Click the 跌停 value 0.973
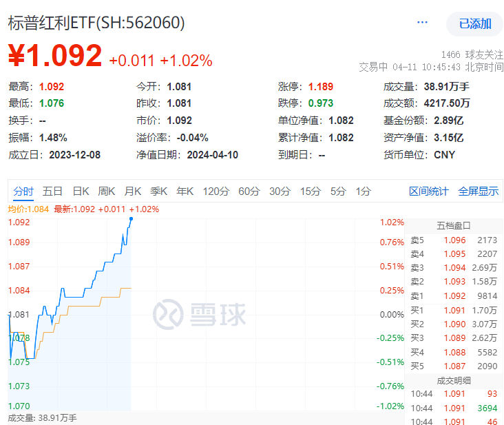This screenshot has width=504, height=425. pos(321,103)
